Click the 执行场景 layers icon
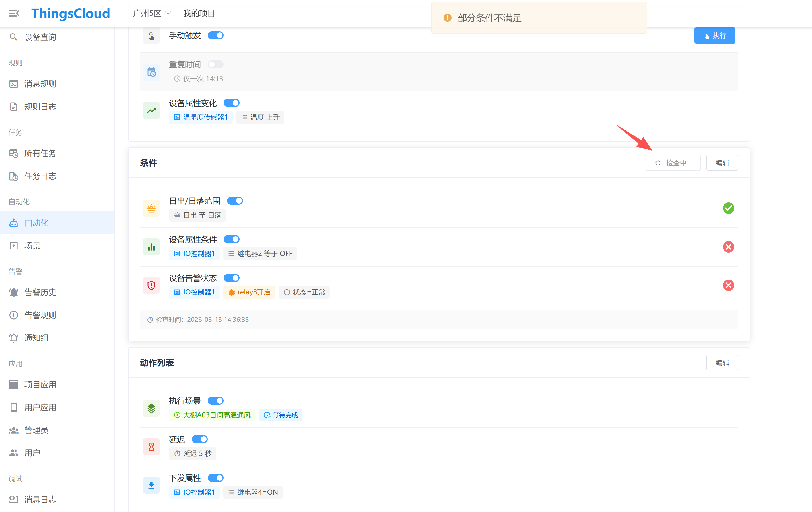This screenshot has width=812, height=512. (151, 408)
